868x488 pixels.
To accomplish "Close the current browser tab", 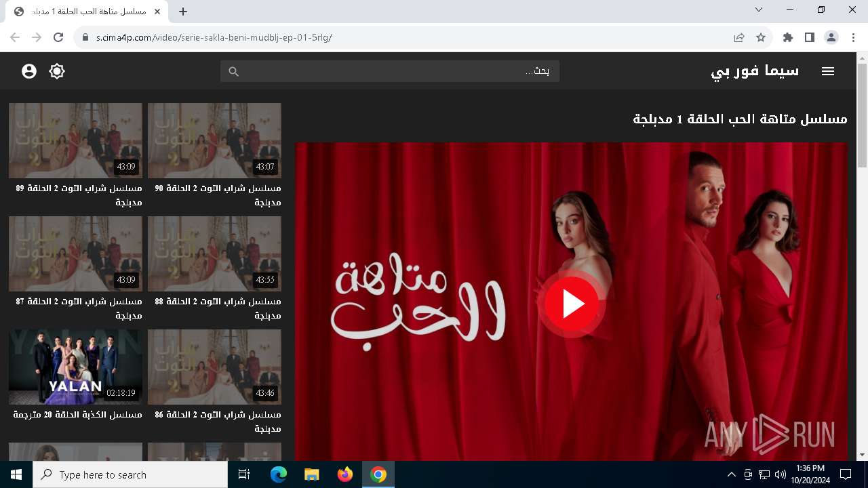I will pyautogui.click(x=157, y=12).
